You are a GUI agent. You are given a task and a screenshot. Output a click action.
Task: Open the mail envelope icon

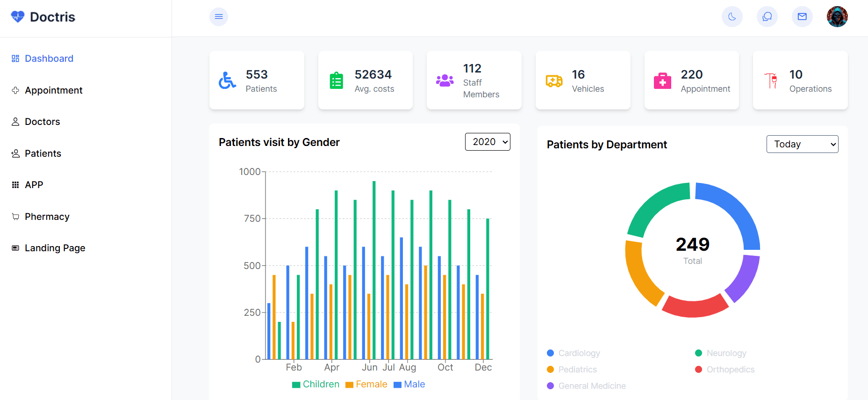[802, 17]
